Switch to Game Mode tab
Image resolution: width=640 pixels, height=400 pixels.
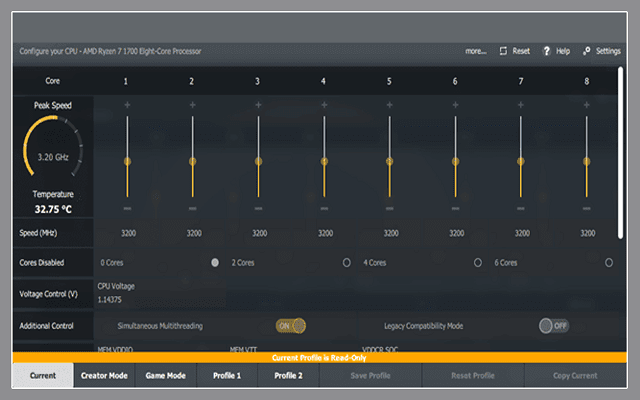[166, 376]
